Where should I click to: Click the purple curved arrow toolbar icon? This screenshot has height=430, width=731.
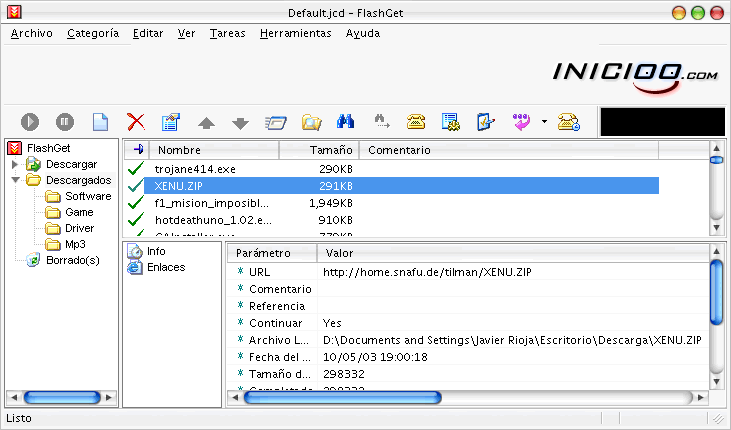click(521, 122)
